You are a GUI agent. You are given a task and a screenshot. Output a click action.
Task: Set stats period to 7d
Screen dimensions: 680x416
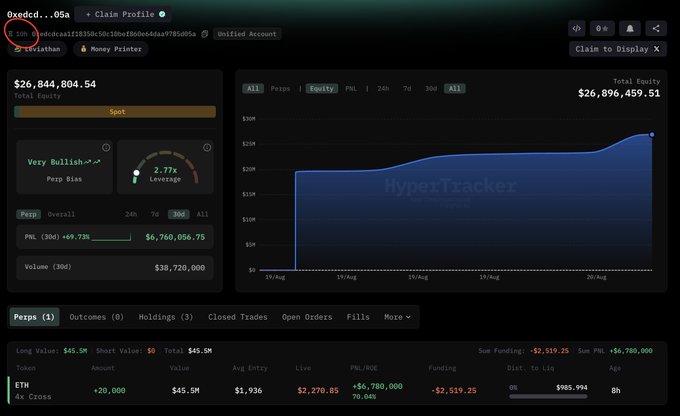point(154,214)
